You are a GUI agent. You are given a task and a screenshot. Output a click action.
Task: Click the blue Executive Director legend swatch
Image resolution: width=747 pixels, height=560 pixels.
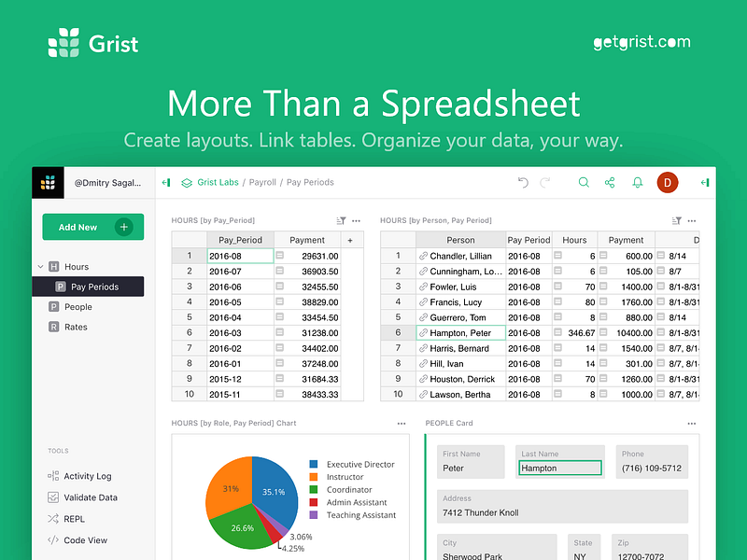click(314, 464)
